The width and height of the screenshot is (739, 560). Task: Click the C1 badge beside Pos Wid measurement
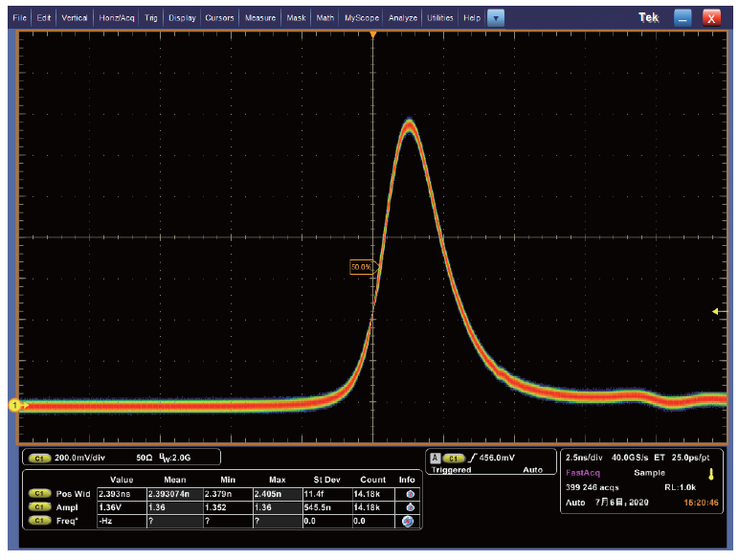pos(39,493)
